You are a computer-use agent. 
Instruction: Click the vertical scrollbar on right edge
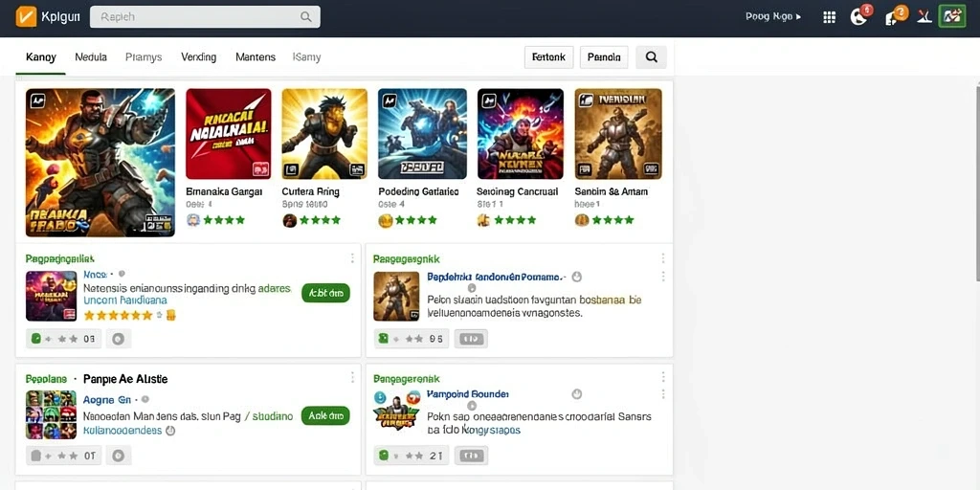(x=975, y=181)
